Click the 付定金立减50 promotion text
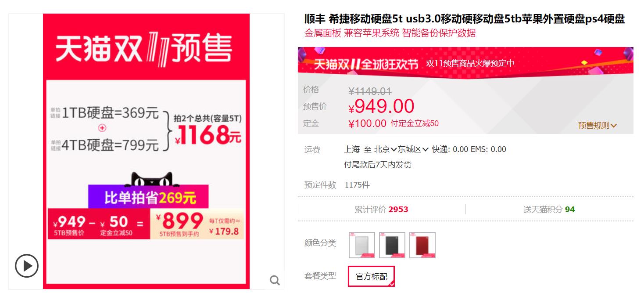This screenshot has width=644, height=293. (x=415, y=123)
